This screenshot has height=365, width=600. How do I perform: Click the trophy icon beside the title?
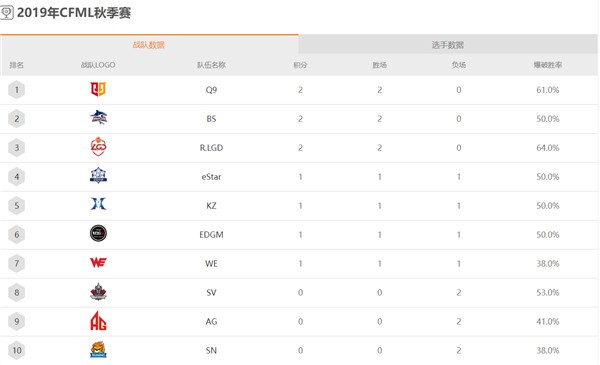point(7,12)
